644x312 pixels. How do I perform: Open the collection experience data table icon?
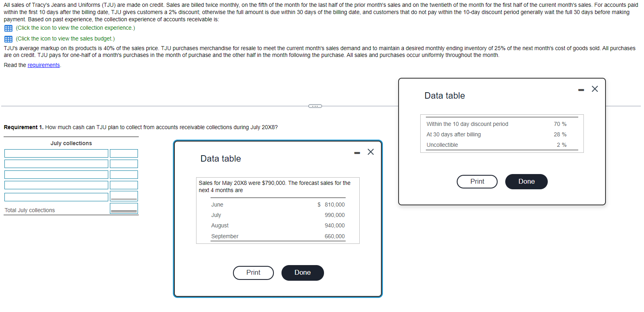click(8, 28)
